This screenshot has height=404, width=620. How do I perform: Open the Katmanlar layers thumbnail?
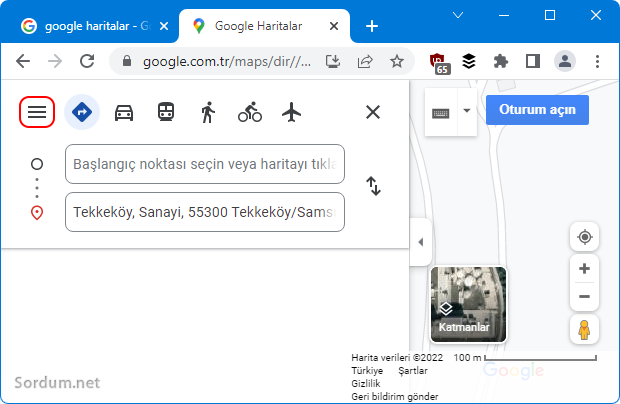[x=468, y=304]
